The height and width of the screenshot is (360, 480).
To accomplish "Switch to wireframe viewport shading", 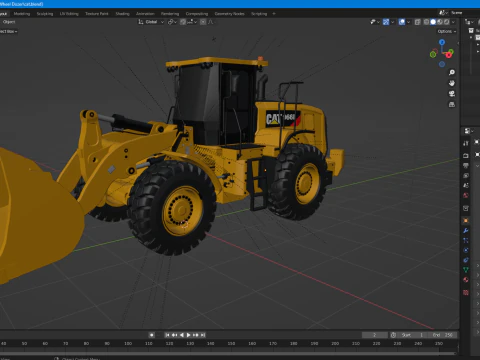I will (426, 22).
